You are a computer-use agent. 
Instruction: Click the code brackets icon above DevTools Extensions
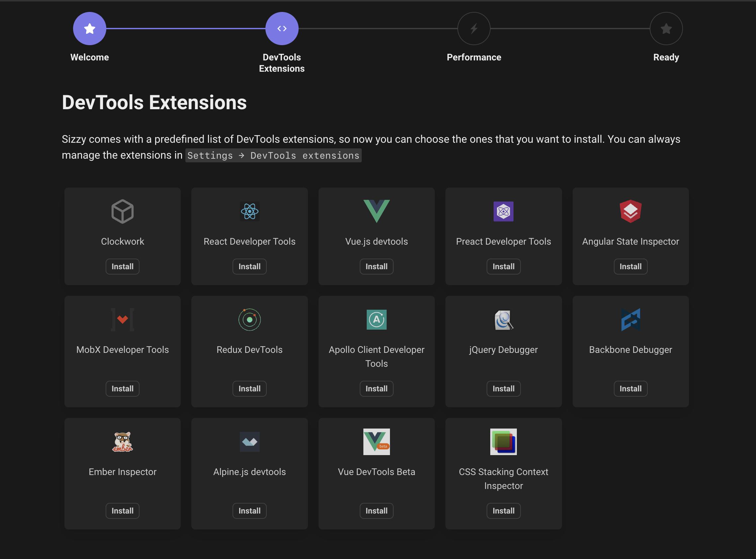282,29
